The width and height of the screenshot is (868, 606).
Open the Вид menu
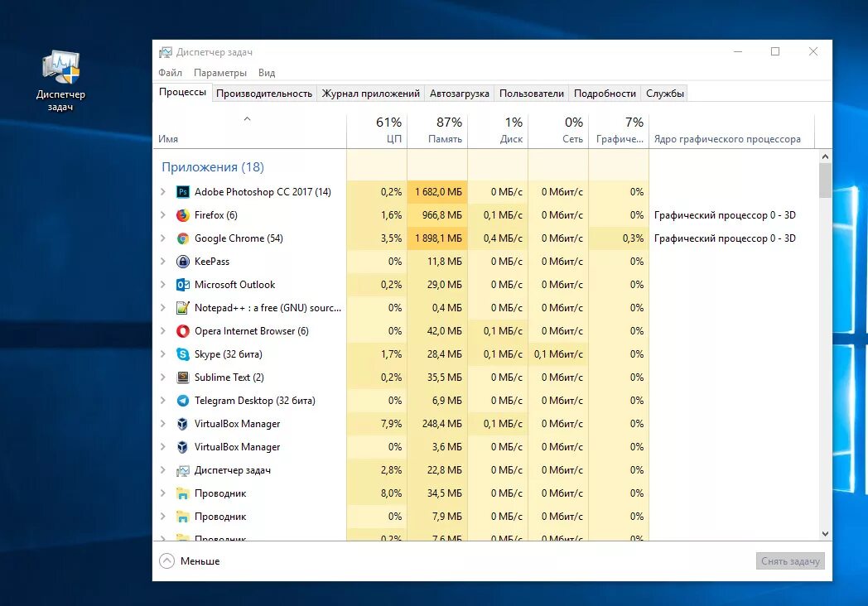(266, 73)
